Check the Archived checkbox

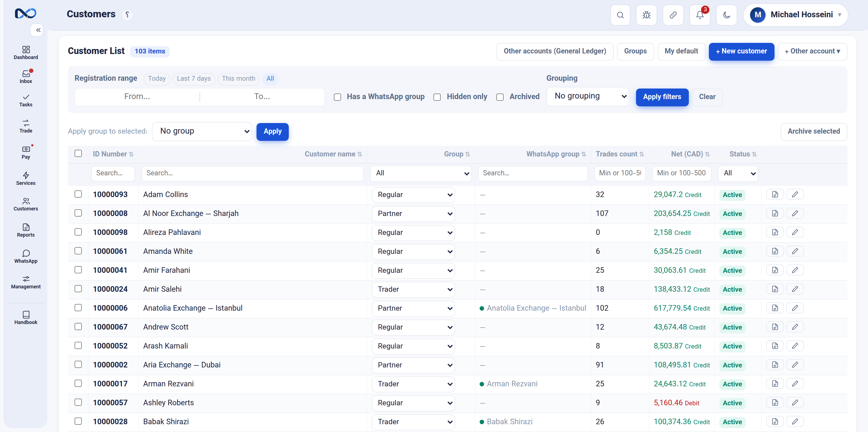pyautogui.click(x=500, y=97)
